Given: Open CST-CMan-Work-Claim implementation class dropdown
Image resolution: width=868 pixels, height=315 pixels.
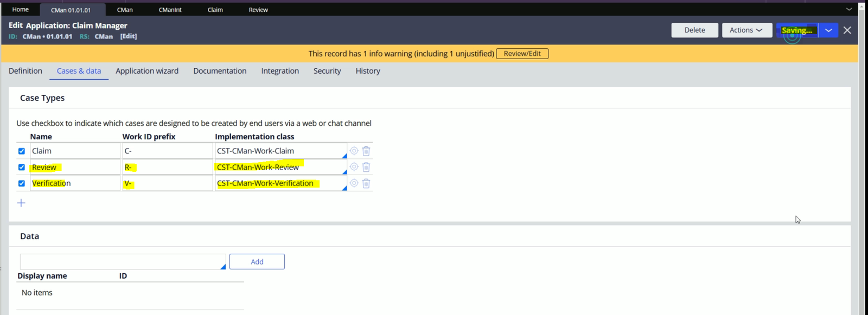Looking at the screenshot, I should click(344, 156).
